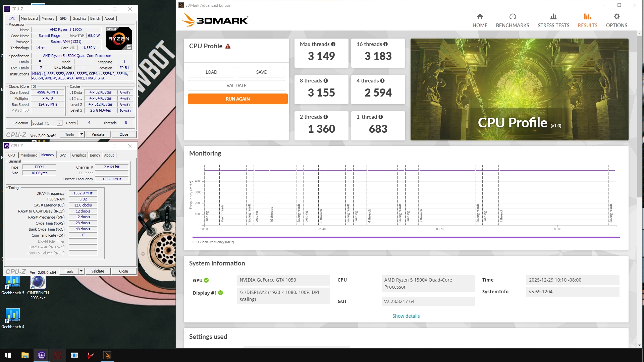Click the 2 threads info icon
Screen dimensions: 644x362
(326, 117)
